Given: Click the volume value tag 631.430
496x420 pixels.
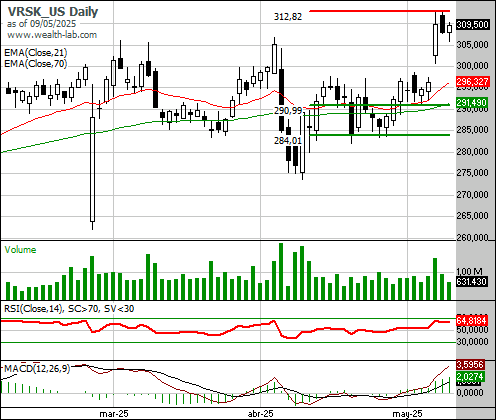Looking at the screenshot, I should pos(472,282).
